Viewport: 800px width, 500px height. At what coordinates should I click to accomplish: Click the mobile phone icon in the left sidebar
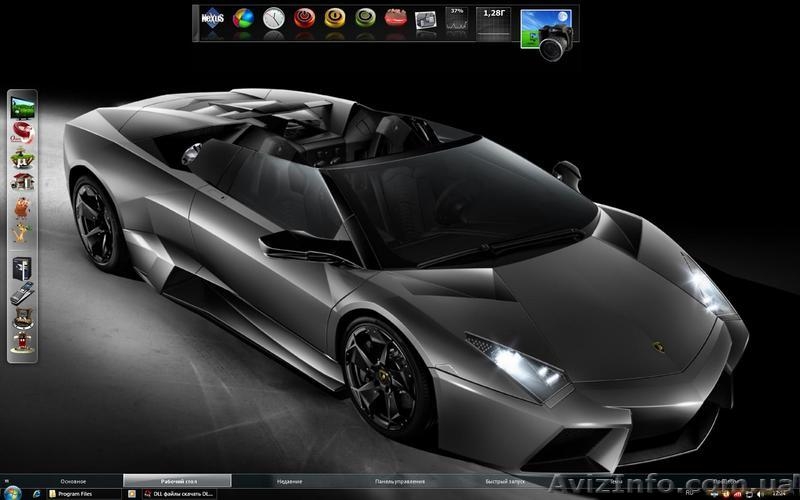pyautogui.click(x=22, y=292)
